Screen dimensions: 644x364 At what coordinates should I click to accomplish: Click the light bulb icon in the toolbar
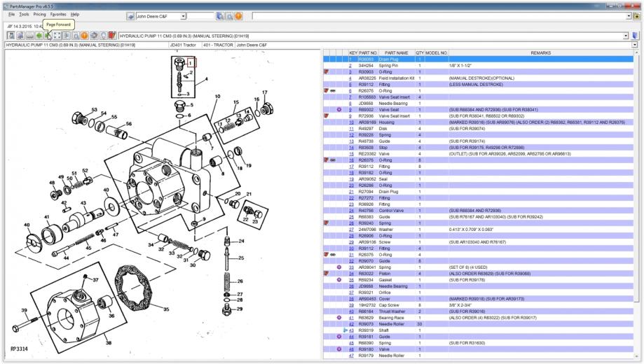coord(102,35)
